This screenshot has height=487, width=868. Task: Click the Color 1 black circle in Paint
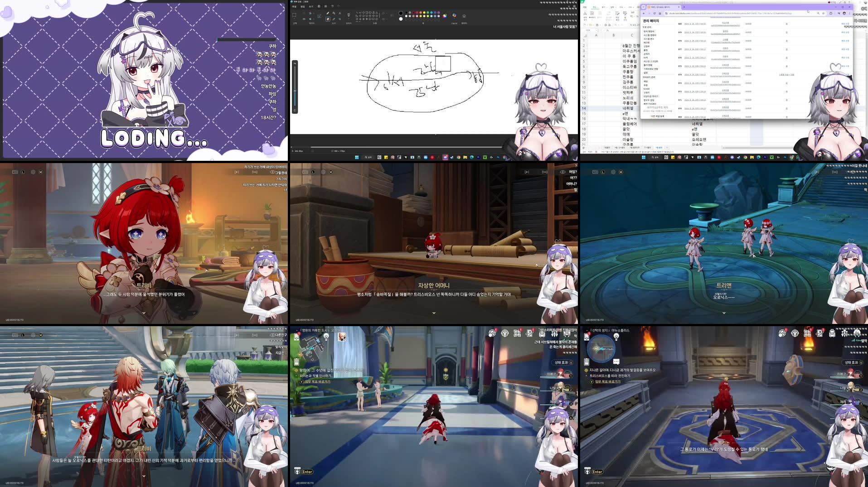coord(401,13)
